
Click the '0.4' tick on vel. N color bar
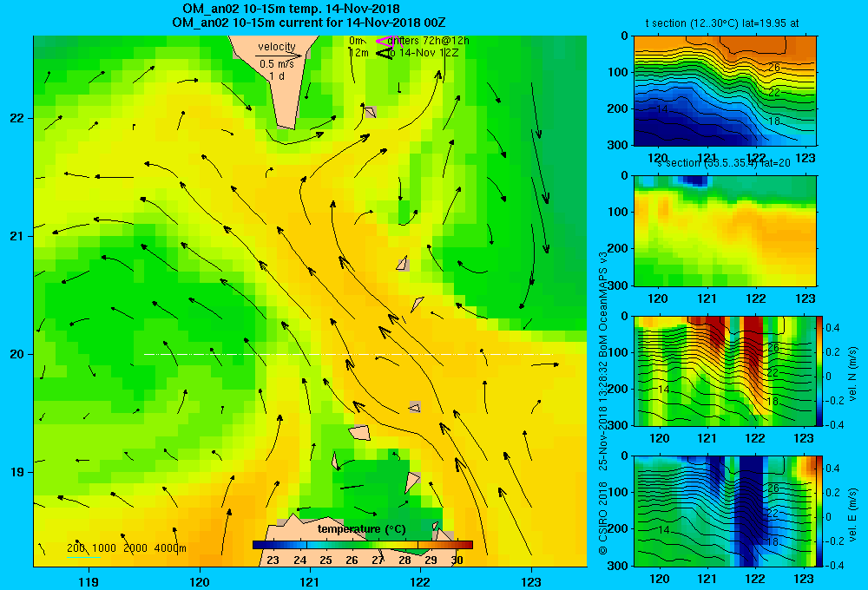[x=832, y=328]
